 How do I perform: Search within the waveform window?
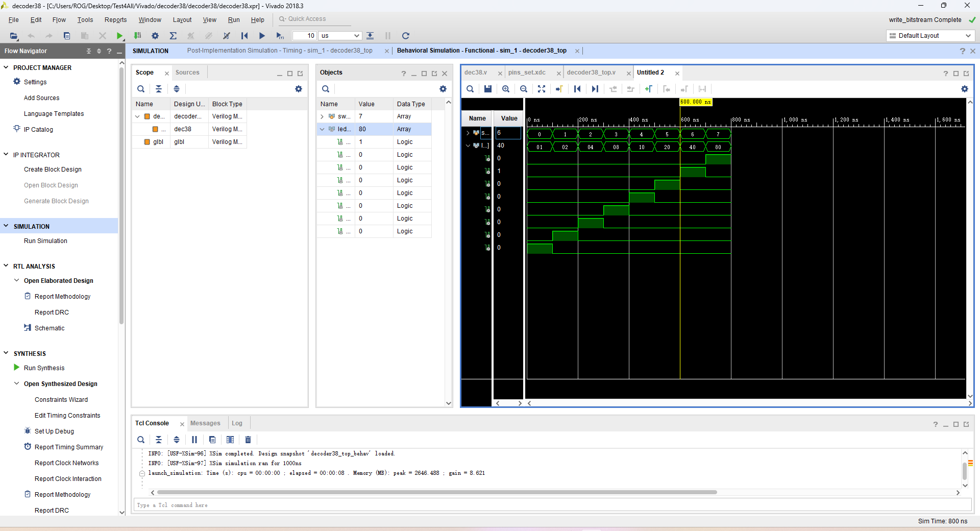pyautogui.click(x=470, y=89)
